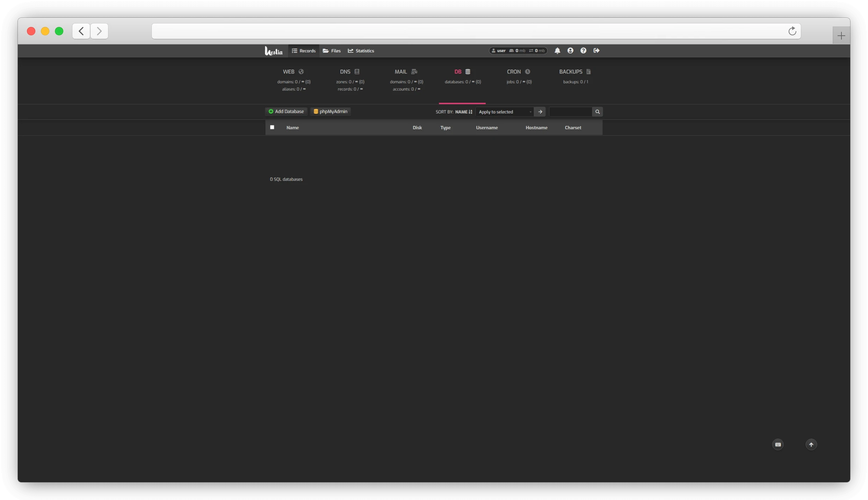Viewport: 868px width, 500px height.
Task: Open the Apply to selected dropdown
Action: coord(504,112)
